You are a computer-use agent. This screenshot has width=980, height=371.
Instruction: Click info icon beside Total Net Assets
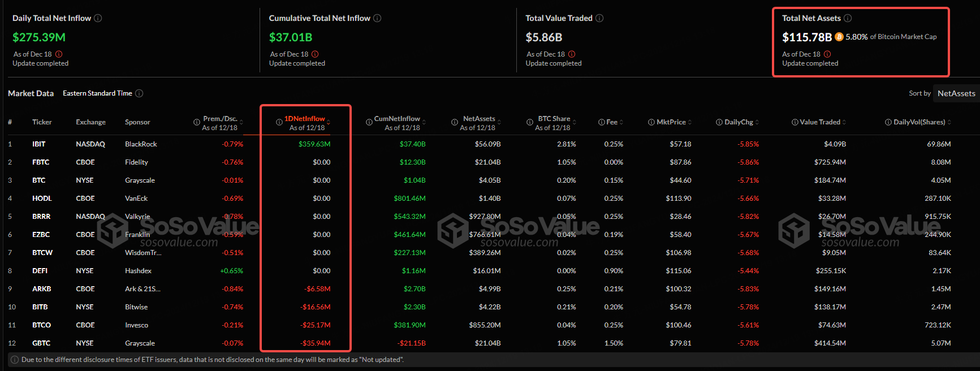point(848,18)
